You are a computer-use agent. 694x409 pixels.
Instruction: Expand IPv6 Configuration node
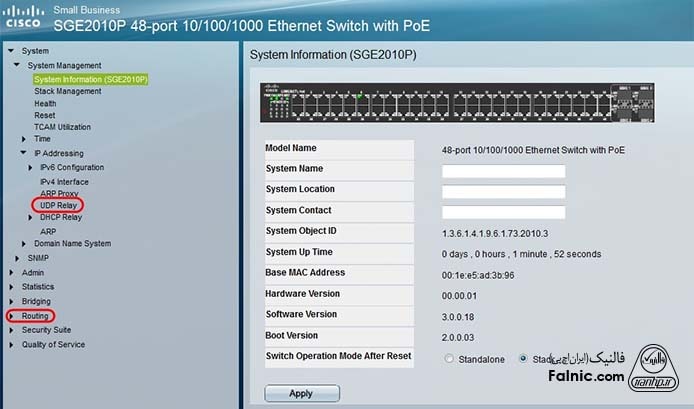pyautogui.click(x=31, y=168)
